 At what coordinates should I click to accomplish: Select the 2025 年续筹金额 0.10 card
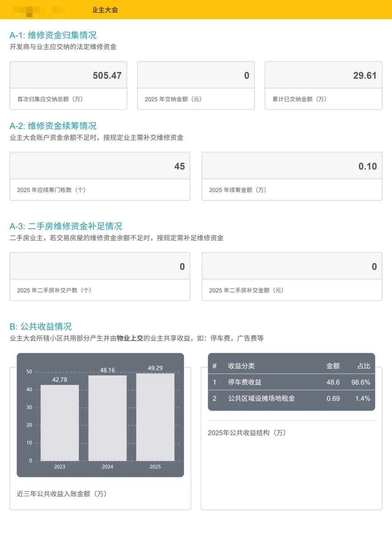click(292, 176)
